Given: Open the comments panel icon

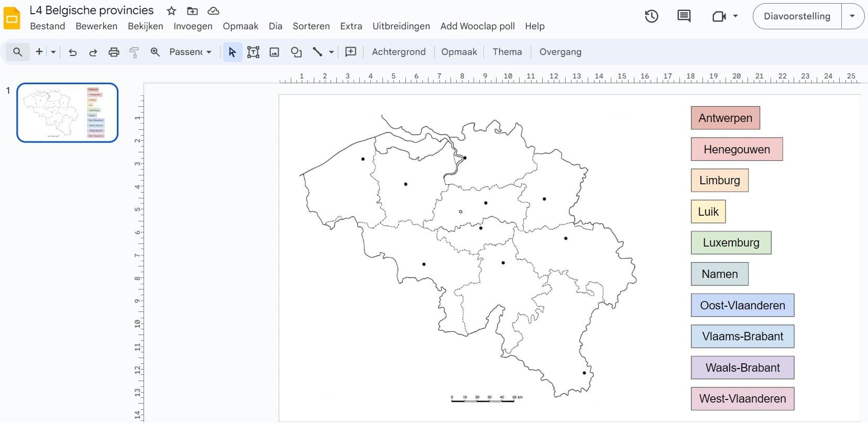Looking at the screenshot, I should coord(684,16).
